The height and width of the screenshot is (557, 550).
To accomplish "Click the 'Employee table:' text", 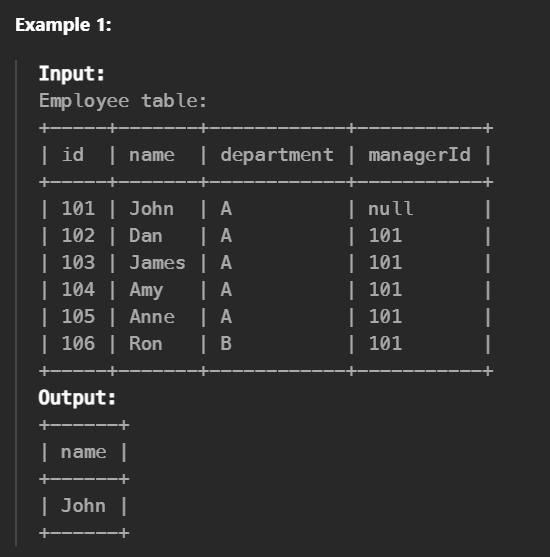I will coord(123,101).
